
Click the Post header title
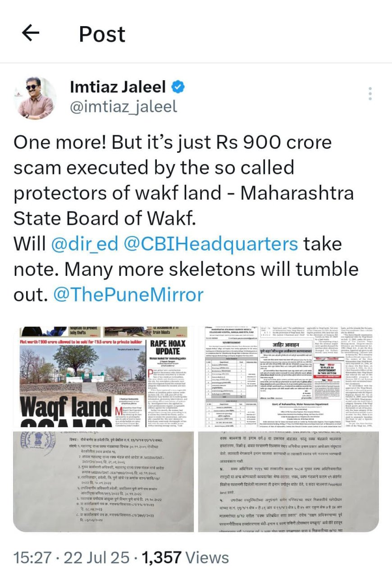click(x=102, y=34)
